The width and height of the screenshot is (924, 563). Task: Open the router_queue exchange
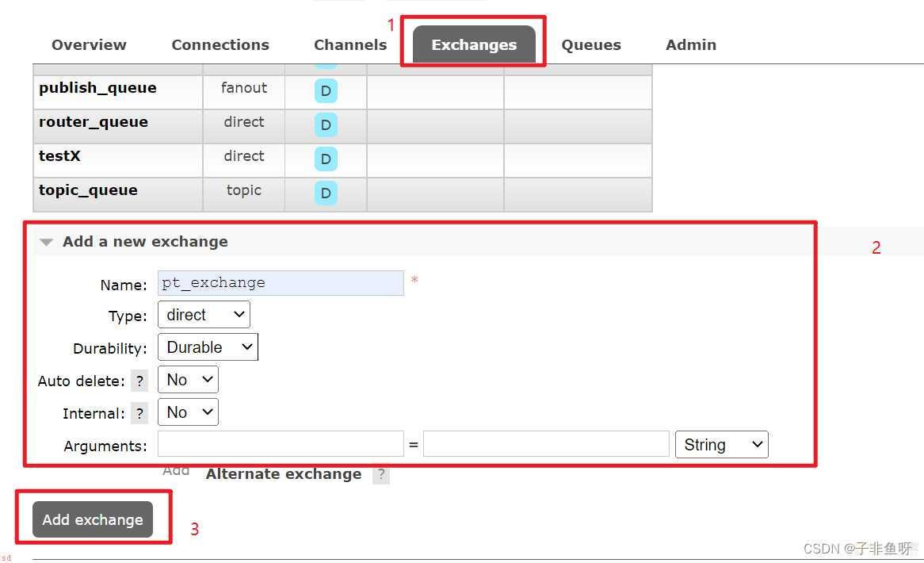93,122
